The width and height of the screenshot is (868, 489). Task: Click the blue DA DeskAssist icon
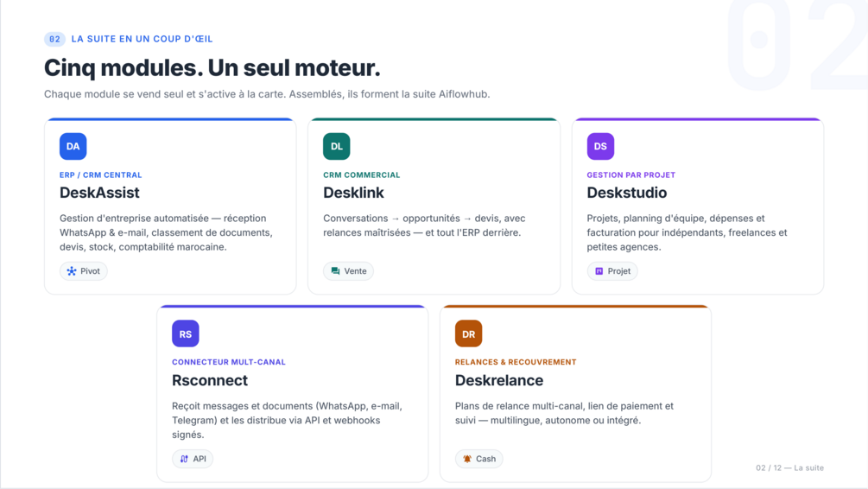tap(73, 146)
